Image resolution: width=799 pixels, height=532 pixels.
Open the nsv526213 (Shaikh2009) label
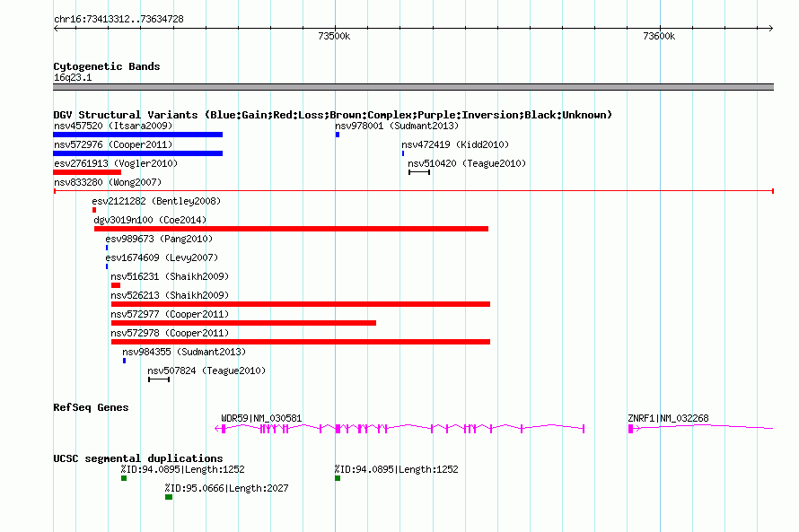pos(170,295)
